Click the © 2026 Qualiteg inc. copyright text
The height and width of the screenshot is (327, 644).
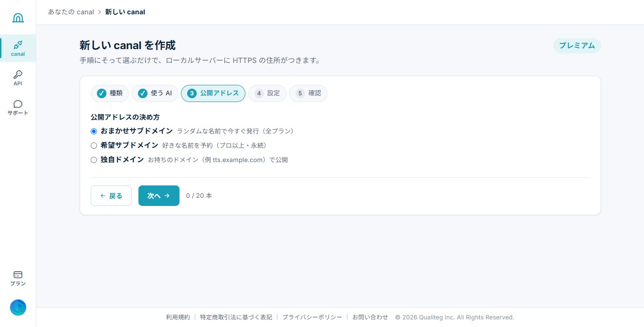pyautogui.click(x=454, y=317)
